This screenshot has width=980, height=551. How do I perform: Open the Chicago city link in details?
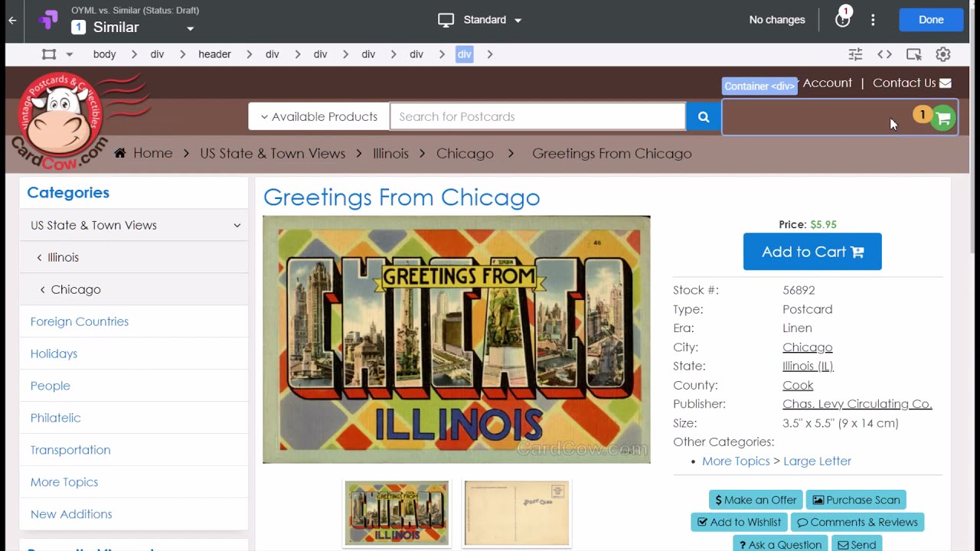807,347
